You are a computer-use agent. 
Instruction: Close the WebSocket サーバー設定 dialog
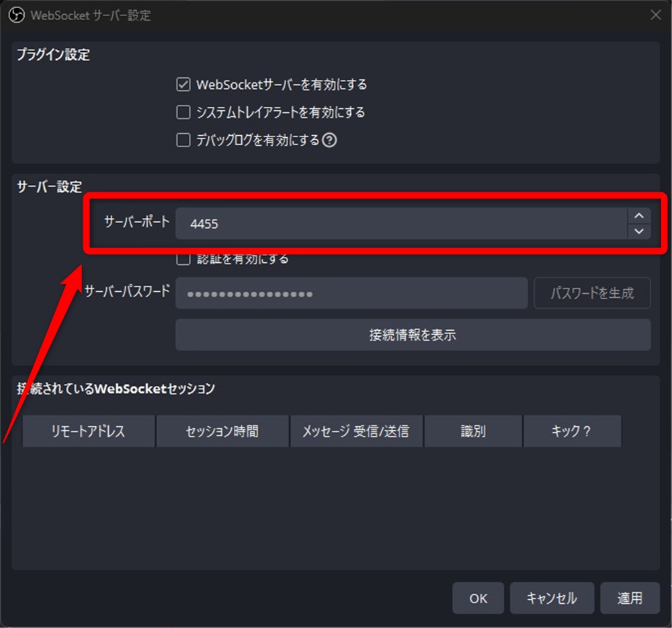tap(655, 15)
